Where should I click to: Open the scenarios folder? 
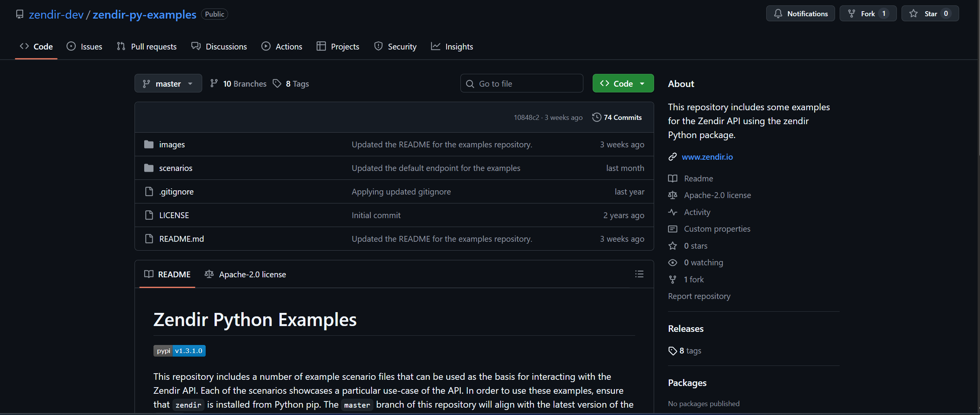pos(176,168)
